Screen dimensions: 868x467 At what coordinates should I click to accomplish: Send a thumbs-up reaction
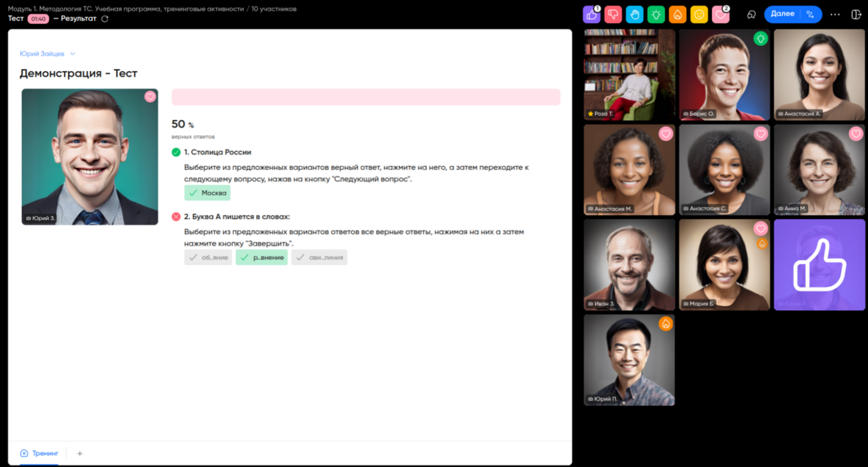click(x=592, y=14)
